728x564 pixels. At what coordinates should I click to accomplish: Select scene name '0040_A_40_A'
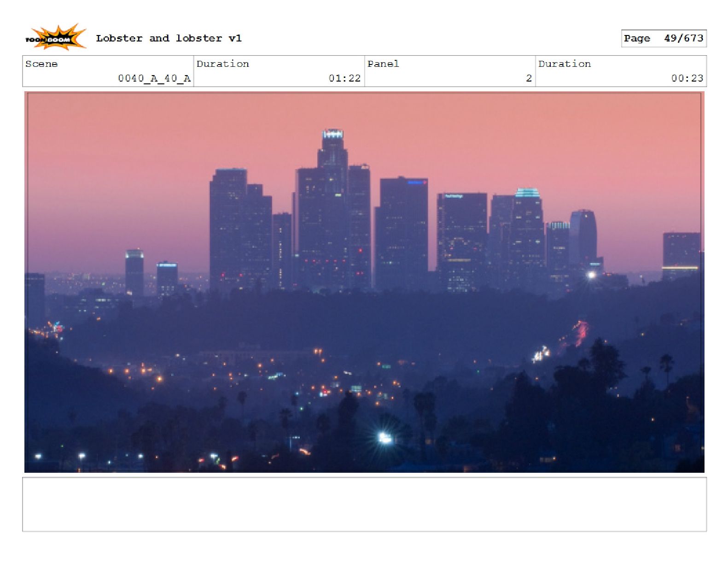click(x=154, y=78)
